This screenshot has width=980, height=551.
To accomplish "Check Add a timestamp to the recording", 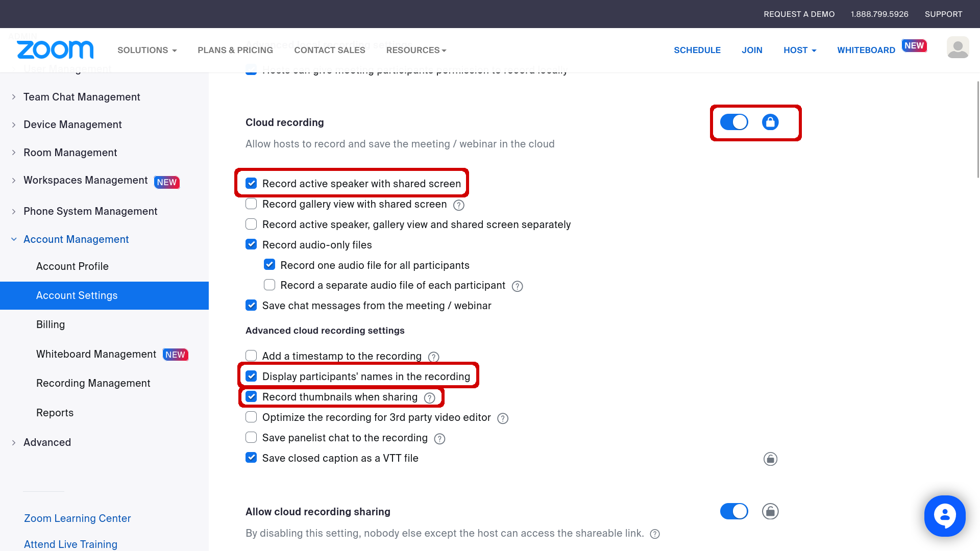I will (x=251, y=356).
